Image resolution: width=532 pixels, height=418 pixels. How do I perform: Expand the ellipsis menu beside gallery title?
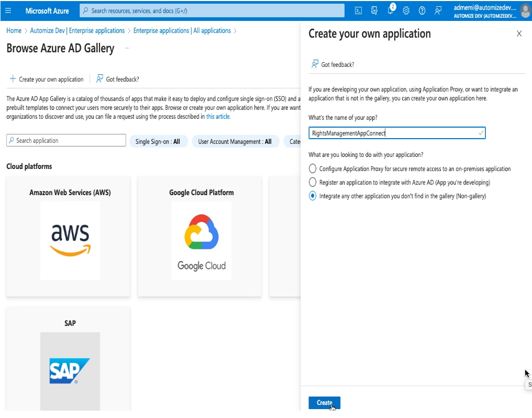click(x=127, y=48)
